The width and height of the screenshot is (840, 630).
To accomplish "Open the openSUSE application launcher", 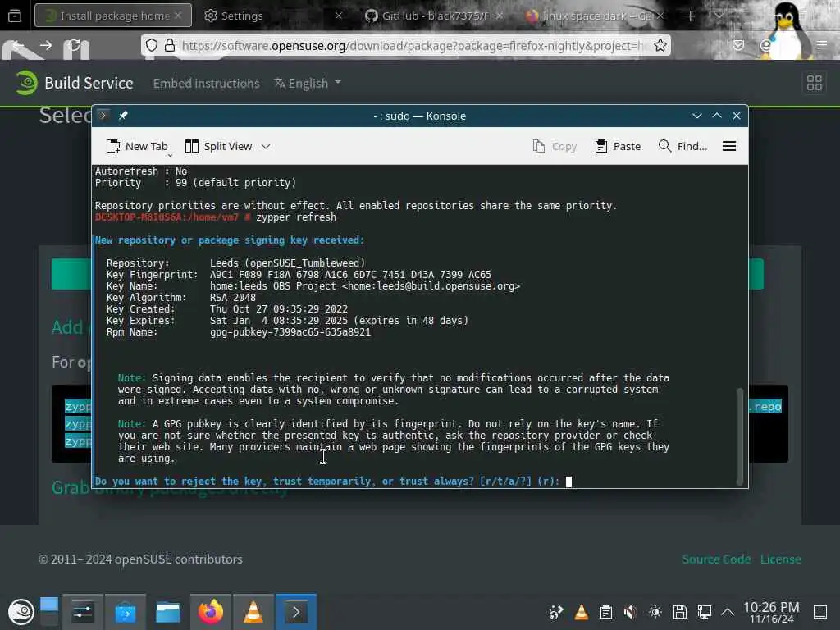I will [21, 612].
